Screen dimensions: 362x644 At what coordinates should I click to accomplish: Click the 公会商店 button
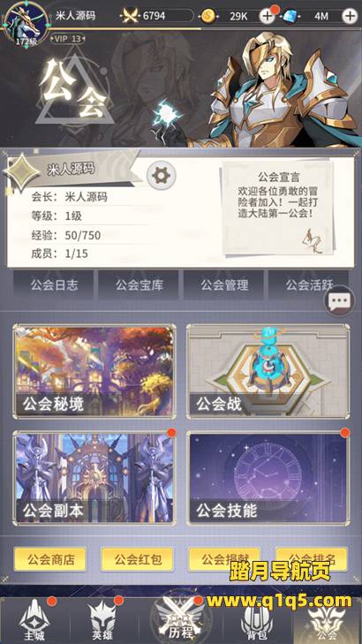point(49,559)
